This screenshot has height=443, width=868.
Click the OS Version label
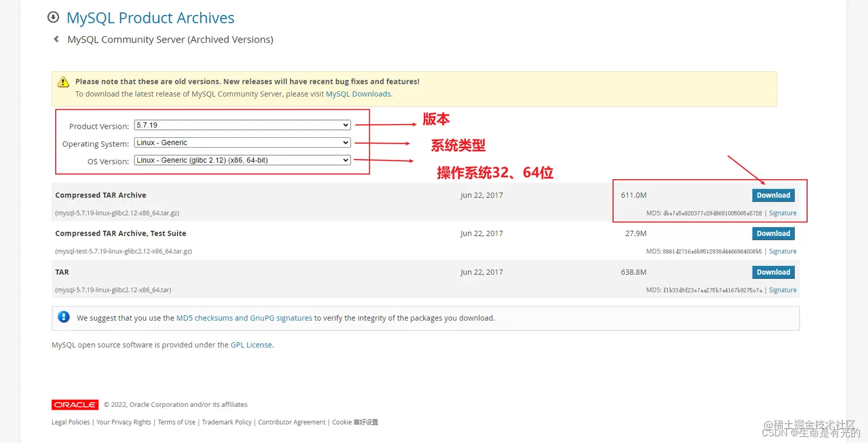click(108, 161)
